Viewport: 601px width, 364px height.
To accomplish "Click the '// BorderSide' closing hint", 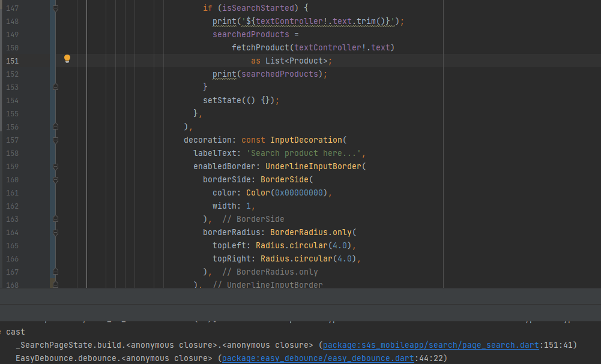I will [x=253, y=219].
